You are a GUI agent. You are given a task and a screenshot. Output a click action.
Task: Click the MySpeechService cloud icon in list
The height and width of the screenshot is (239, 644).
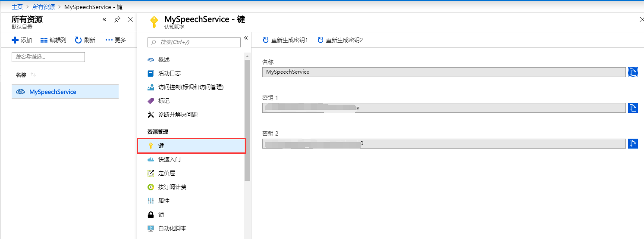point(20,92)
